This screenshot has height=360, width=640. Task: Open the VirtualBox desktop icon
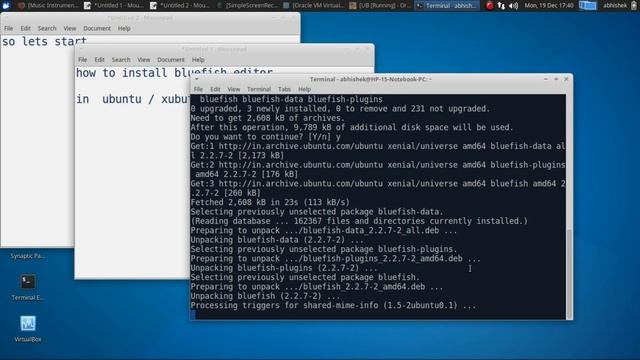click(x=28, y=329)
